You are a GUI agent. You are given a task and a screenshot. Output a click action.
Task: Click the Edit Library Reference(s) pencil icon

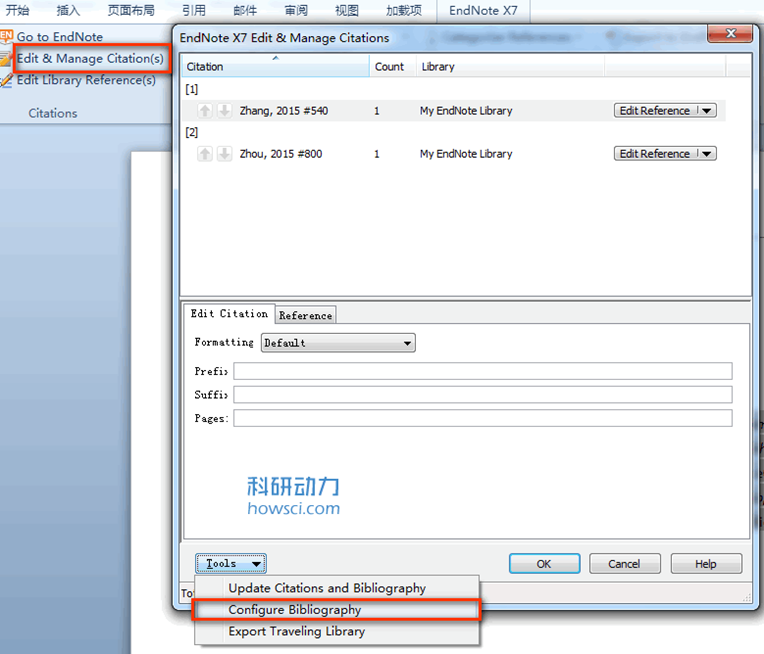pos(6,80)
